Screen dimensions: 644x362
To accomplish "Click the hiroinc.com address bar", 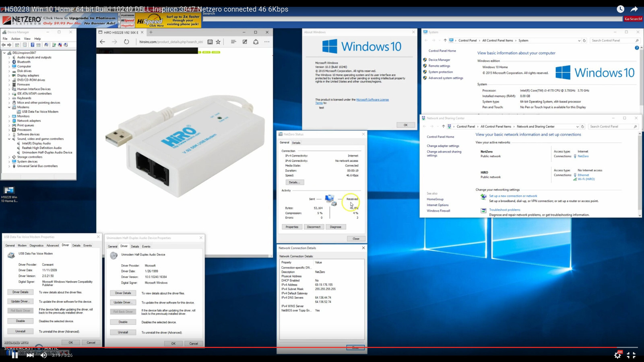I will point(171,42).
